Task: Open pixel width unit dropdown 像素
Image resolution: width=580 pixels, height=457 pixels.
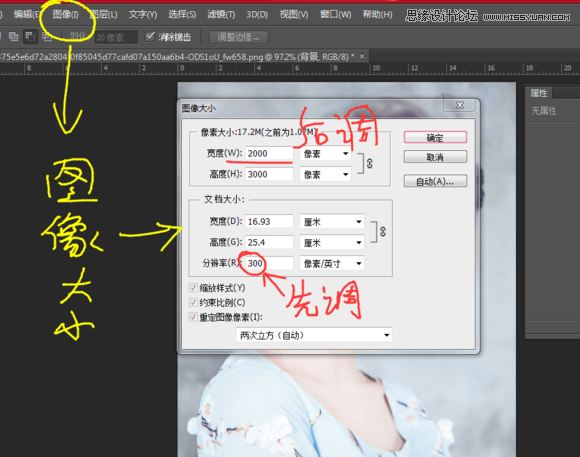Action: tap(325, 154)
